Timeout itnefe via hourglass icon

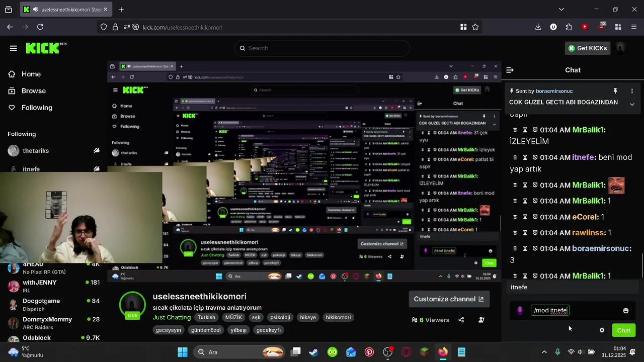coord(525,157)
